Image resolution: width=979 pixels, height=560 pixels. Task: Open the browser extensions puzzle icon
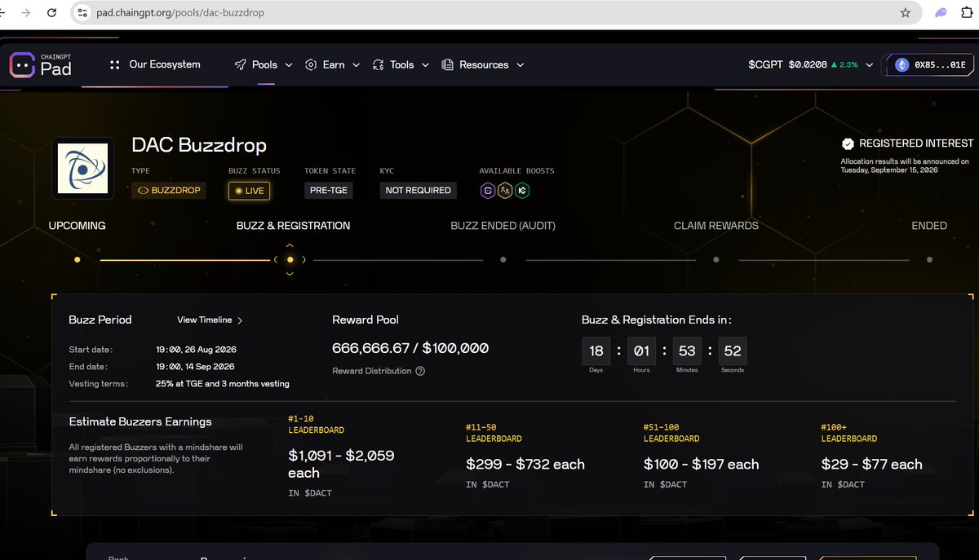(966, 13)
